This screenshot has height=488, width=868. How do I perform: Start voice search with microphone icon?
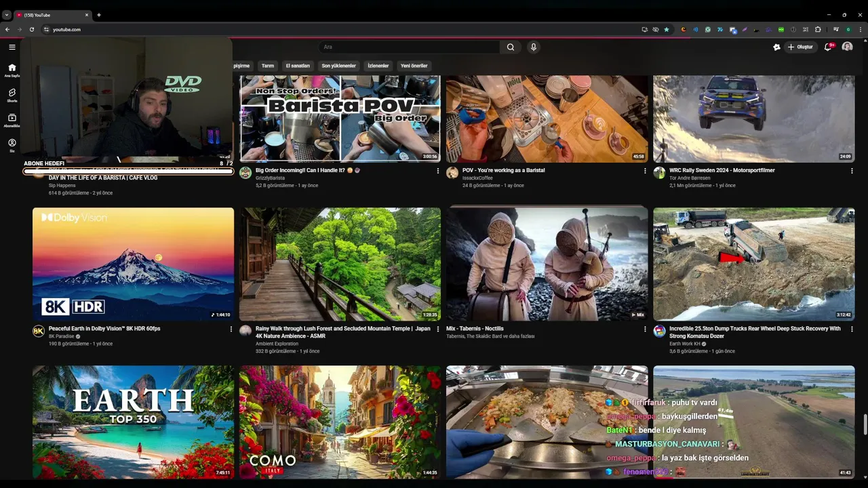pyautogui.click(x=534, y=47)
